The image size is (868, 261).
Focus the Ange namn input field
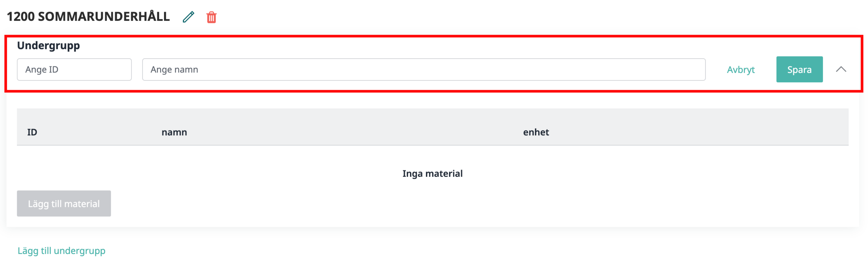coord(424,70)
